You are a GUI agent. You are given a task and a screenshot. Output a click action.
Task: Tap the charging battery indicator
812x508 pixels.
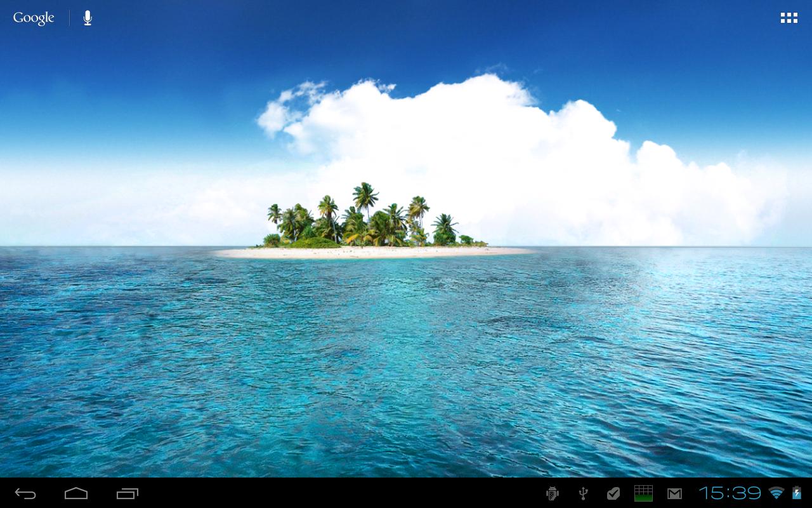(x=797, y=493)
